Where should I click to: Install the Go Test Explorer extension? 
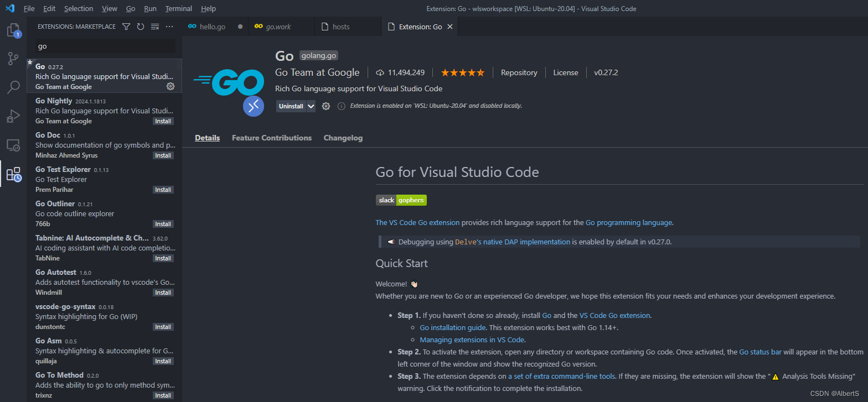coord(163,190)
